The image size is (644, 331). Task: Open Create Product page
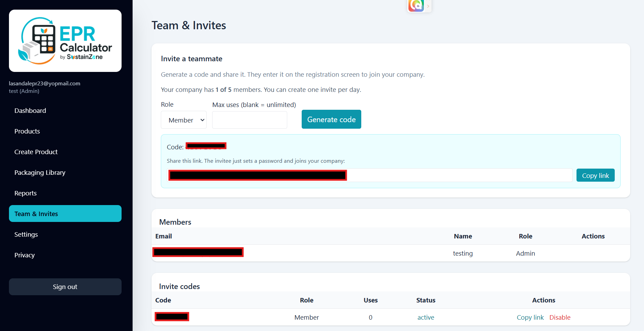coord(36,152)
